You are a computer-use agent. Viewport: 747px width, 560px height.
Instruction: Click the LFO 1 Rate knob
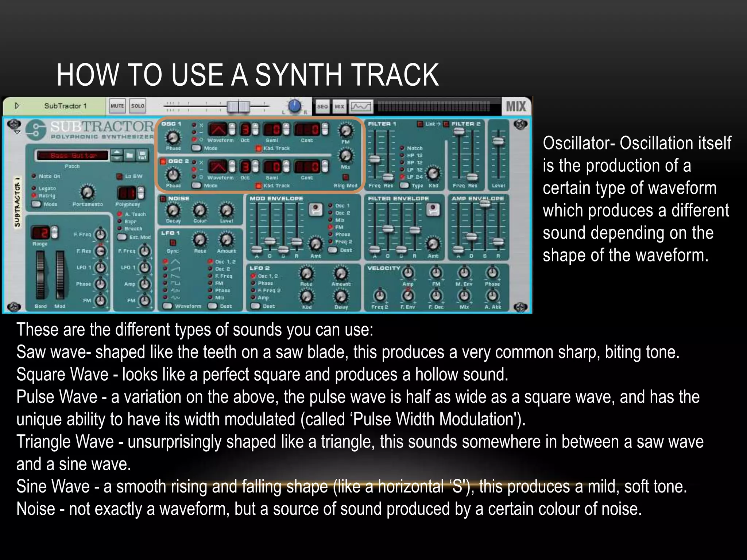tap(200, 240)
